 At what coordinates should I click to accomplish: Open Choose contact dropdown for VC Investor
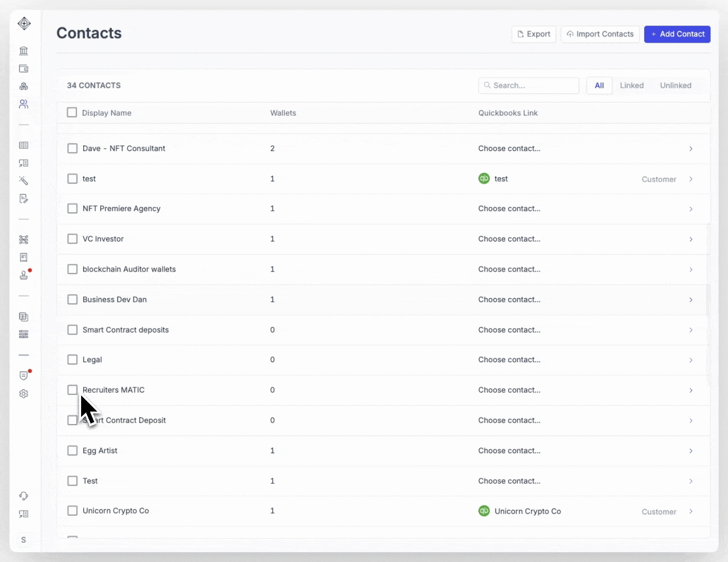(x=509, y=239)
